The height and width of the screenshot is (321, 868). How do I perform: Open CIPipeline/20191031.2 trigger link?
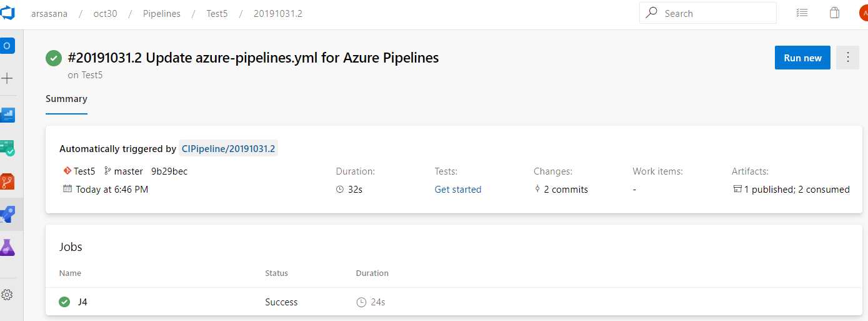tap(228, 149)
